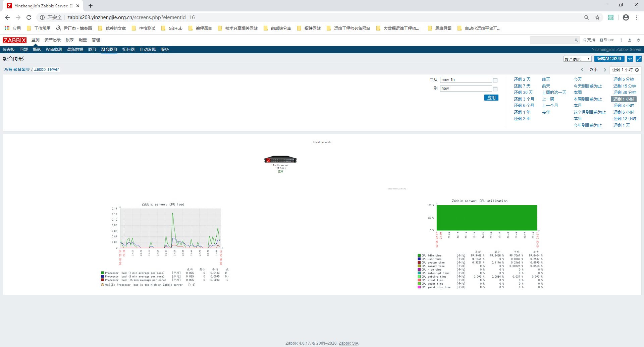The height and width of the screenshot is (347, 644).
Task: Open Chrome profile avatar icon
Action: coord(626,17)
